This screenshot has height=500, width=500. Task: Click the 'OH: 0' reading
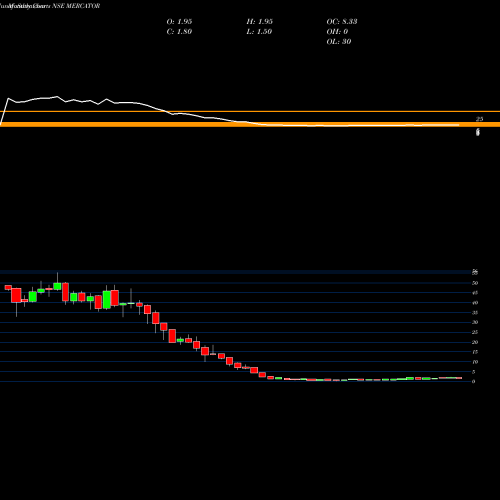[x=337, y=31]
